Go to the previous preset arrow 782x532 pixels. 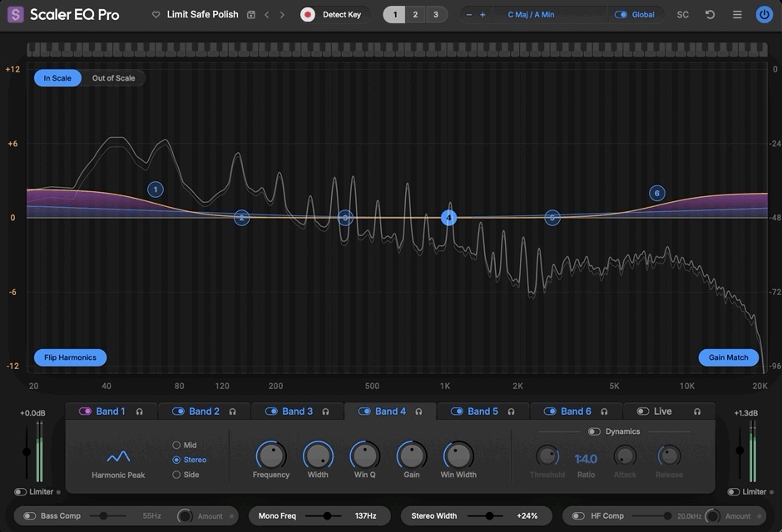coord(267,15)
